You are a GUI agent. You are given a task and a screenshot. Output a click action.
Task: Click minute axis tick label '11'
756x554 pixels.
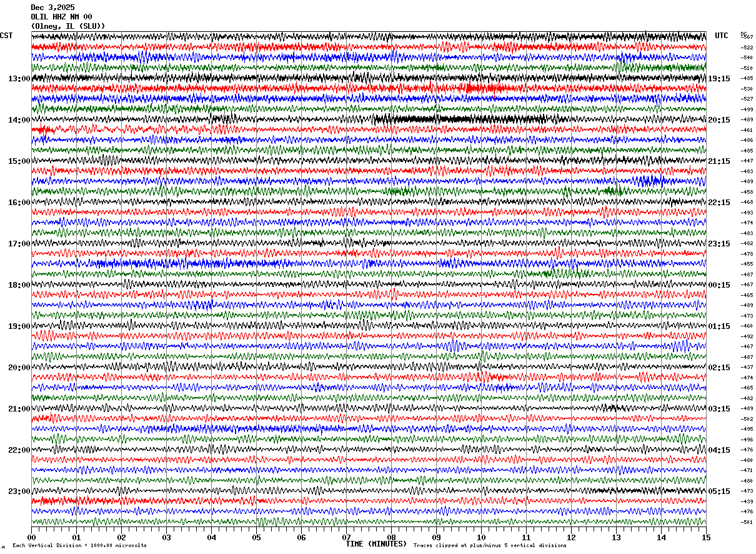(526, 537)
